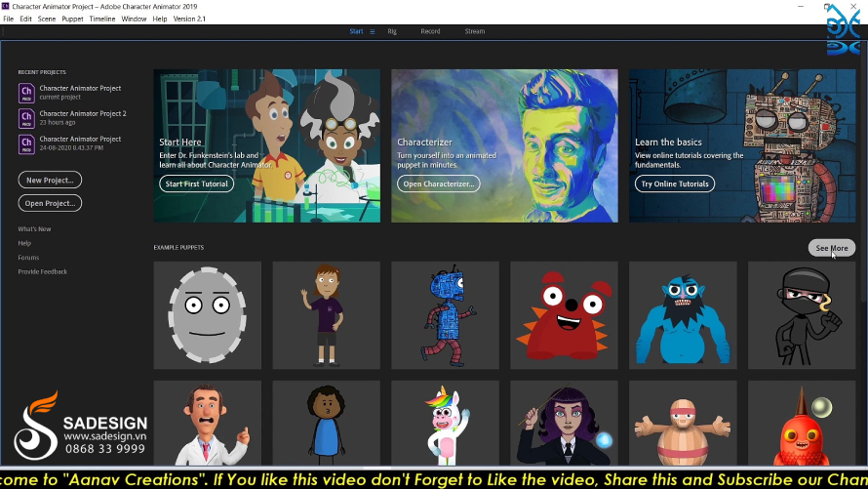Open the What's New link

tap(34, 228)
